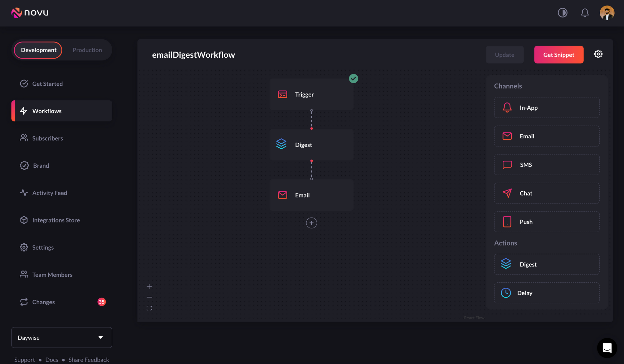This screenshot has height=364, width=624.
Task: Expand the Daywise organization dropdown
Action: tap(61, 338)
